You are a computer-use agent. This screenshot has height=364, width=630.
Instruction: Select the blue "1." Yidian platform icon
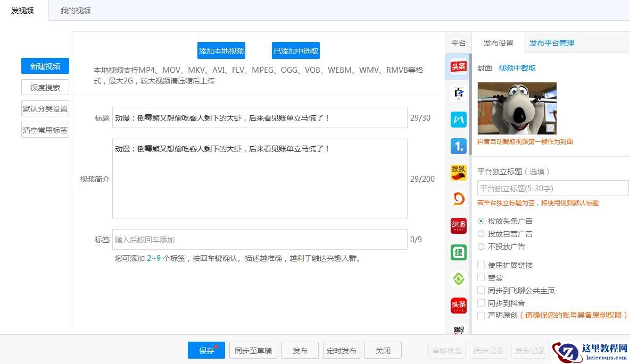click(458, 146)
